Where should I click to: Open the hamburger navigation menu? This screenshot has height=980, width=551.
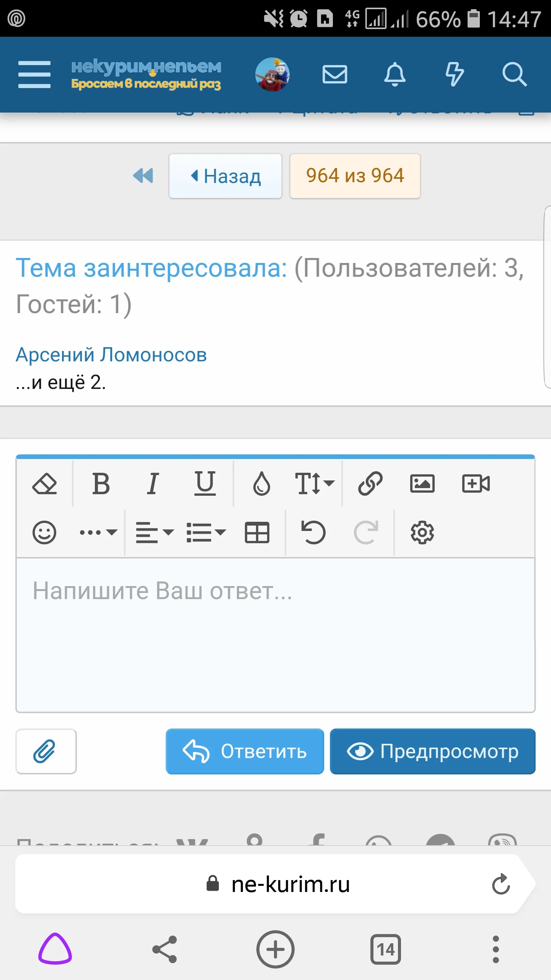[x=34, y=74]
